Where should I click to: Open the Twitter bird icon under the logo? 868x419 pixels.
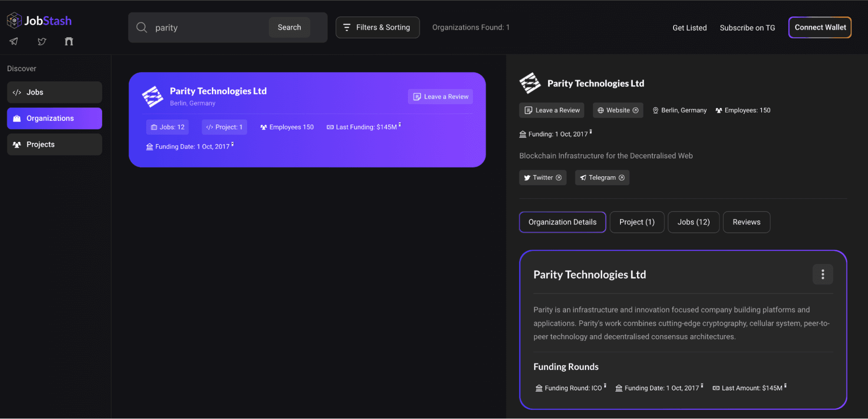click(42, 41)
